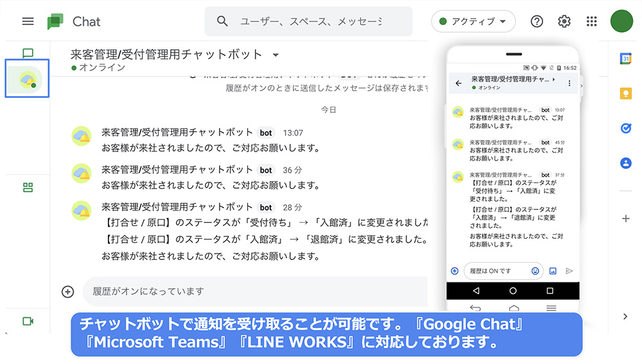
Task: Open the three-dot menu in phone chat
Action: [x=569, y=83]
